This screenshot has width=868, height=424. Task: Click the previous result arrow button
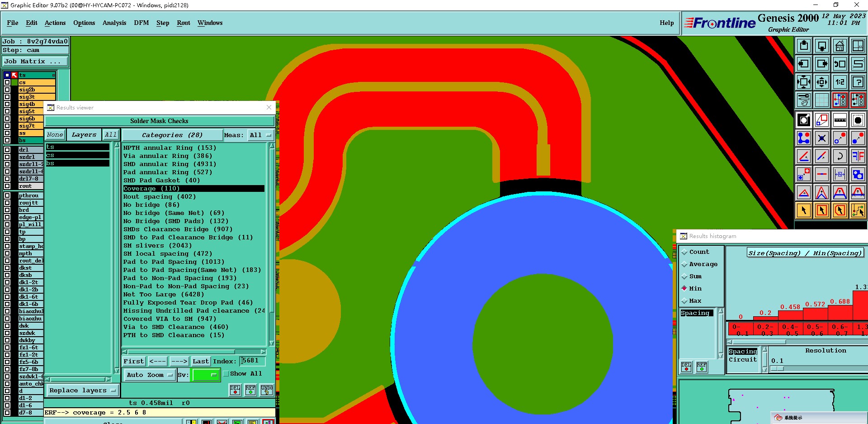click(158, 362)
